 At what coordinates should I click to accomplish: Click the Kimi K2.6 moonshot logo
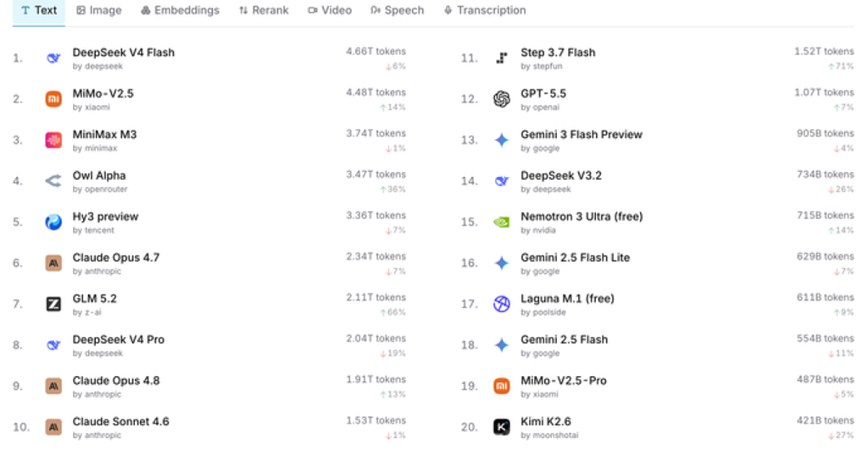click(502, 427)
